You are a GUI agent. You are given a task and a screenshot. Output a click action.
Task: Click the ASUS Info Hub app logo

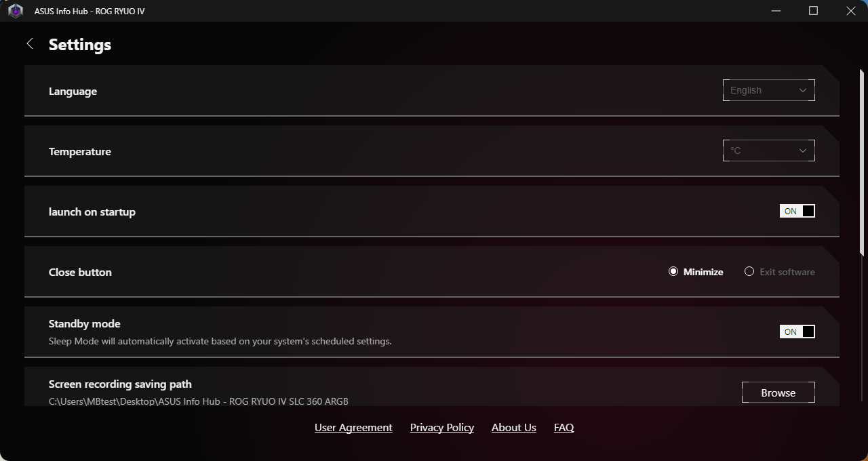16,11
